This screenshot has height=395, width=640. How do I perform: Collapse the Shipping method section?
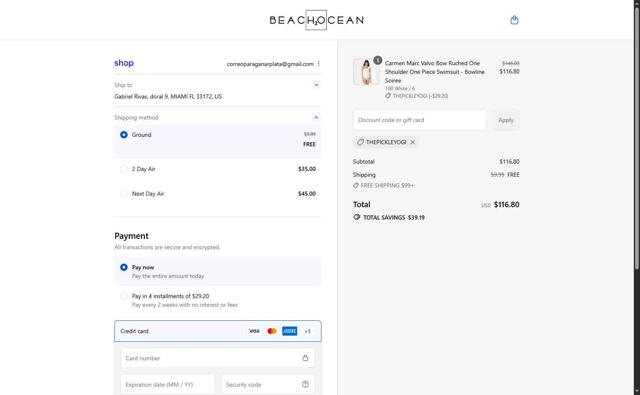[316, 118]
